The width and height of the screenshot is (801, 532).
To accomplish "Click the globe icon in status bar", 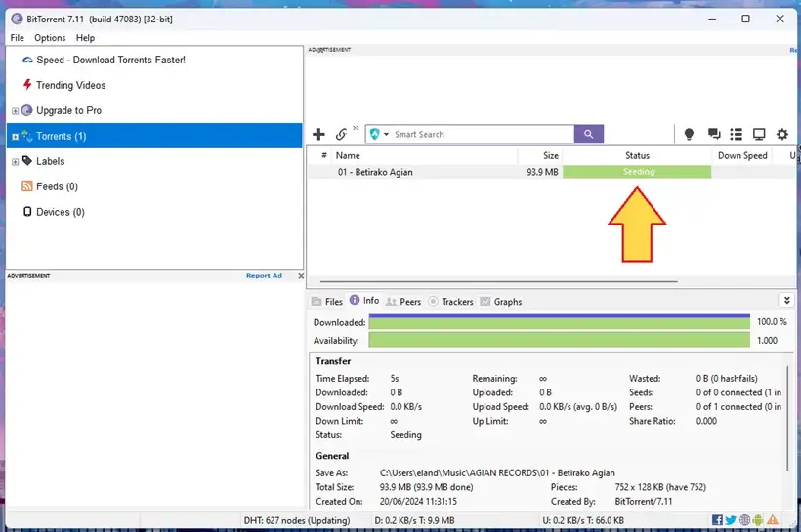I will pos(744,519).
